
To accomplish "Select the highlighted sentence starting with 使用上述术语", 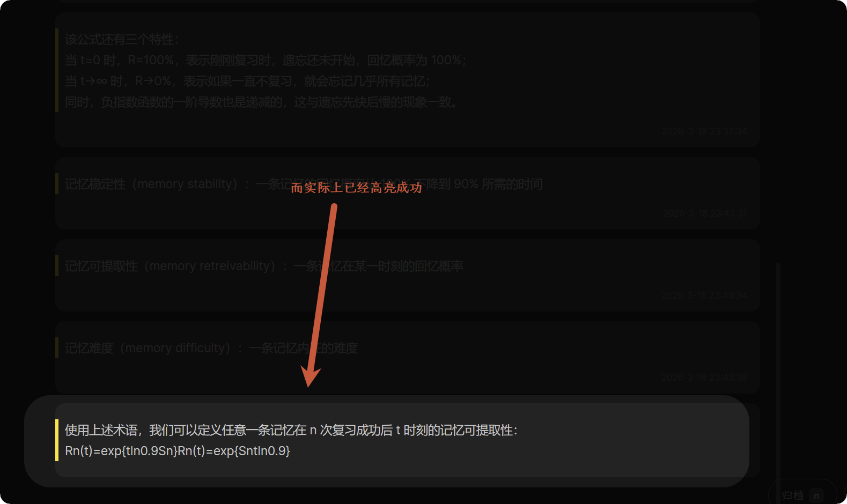I will tap(291, 430).
